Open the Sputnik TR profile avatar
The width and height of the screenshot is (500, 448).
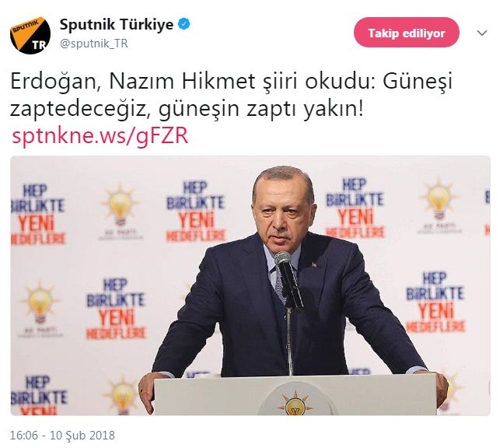(x=30, y=36)
